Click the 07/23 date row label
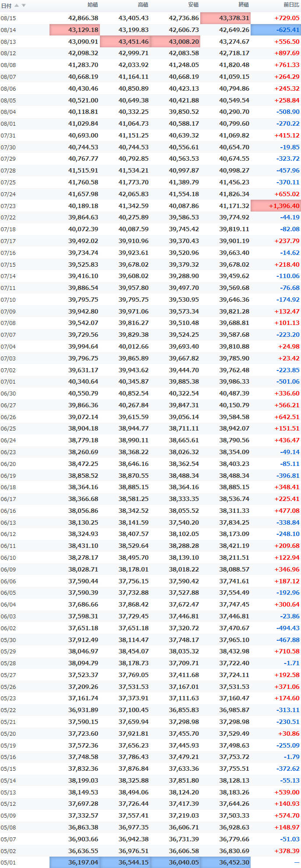 (x=8, y=206)
